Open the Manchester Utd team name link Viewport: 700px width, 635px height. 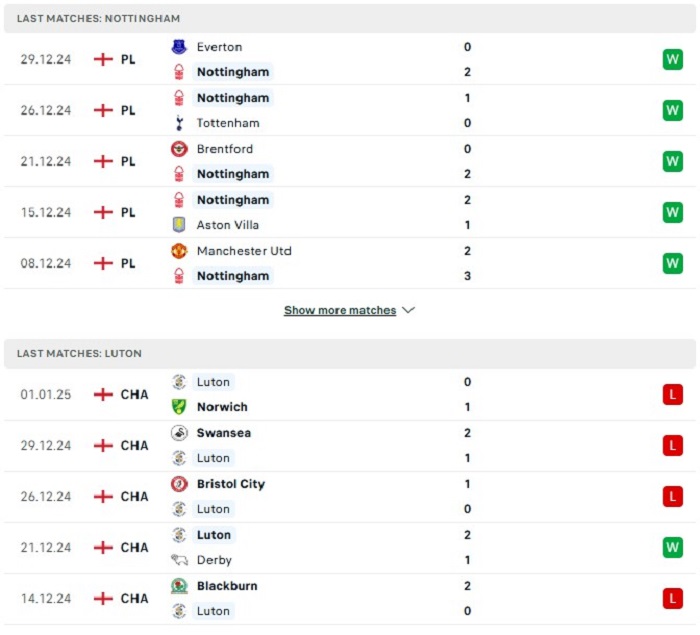pyautogui.click(x=244, y=251)
